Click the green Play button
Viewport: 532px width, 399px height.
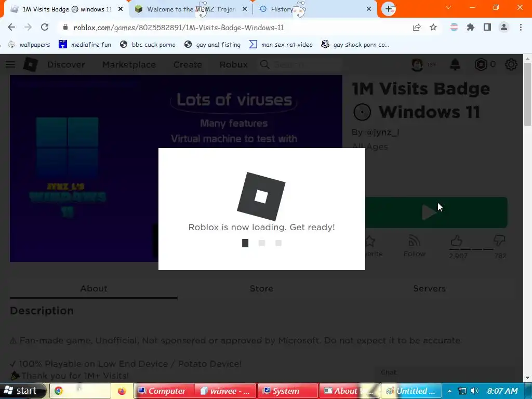tap(436, 212)
